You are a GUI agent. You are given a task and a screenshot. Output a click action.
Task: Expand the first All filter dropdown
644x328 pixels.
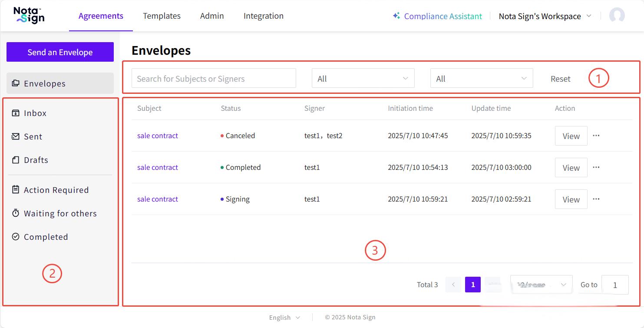pos(363,79)
